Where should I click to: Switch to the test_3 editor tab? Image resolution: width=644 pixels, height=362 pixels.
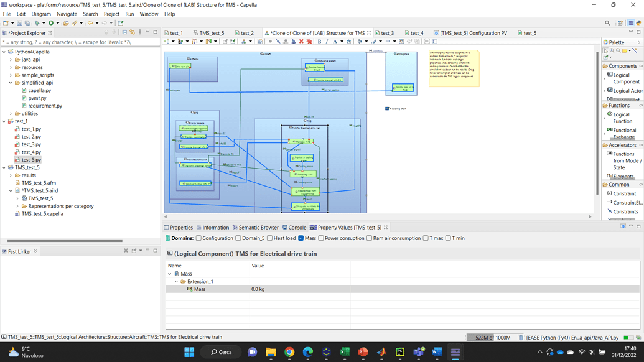pos(386,32)
